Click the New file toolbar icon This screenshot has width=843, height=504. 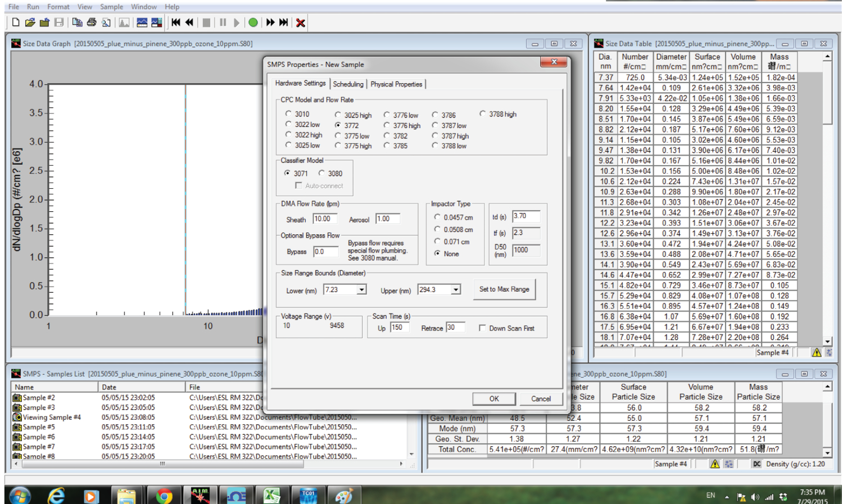[x=16, y=22]
